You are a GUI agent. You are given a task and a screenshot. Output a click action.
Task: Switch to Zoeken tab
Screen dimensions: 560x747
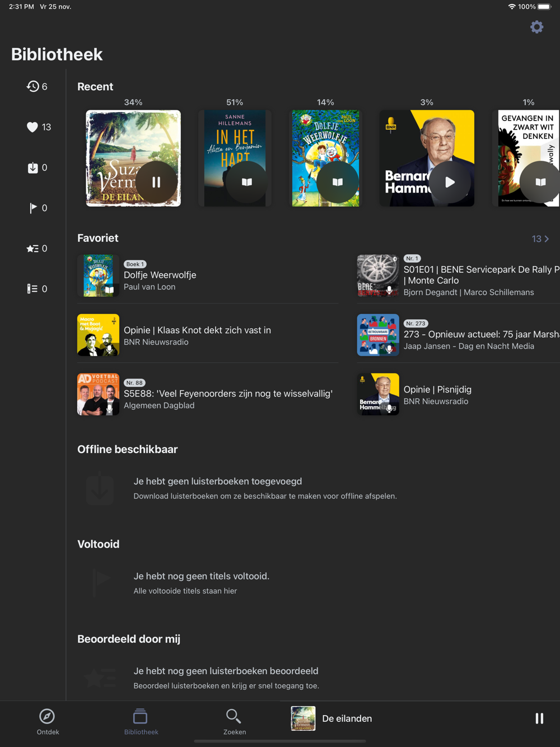234,722
